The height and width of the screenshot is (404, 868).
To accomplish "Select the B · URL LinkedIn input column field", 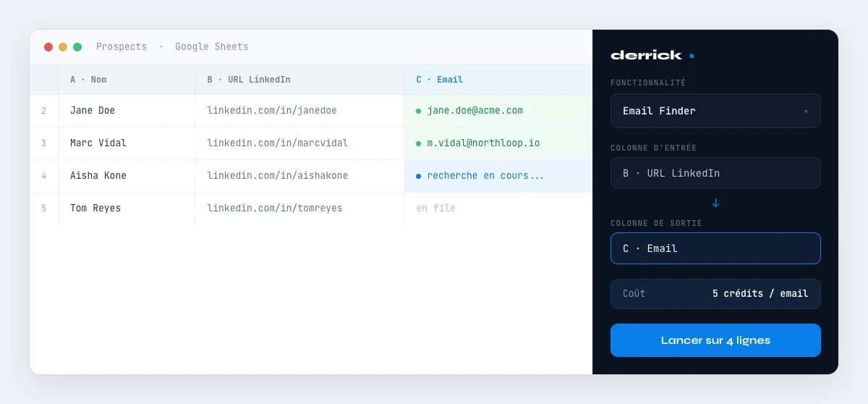I will [715, 173].
